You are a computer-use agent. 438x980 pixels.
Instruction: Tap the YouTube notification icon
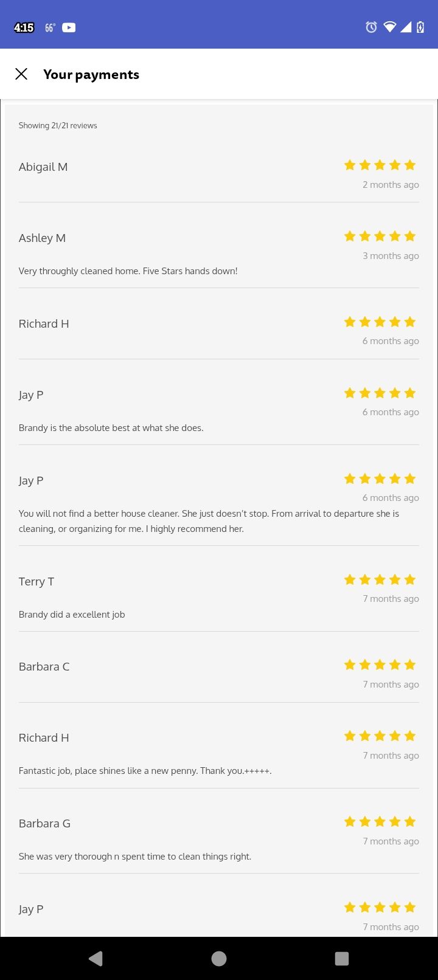[69, 27]
